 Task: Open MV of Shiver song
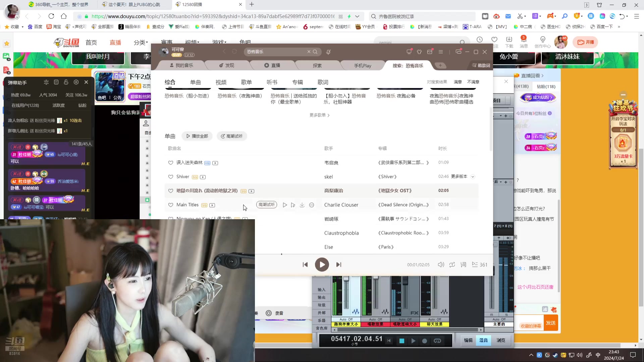[203, 177]
